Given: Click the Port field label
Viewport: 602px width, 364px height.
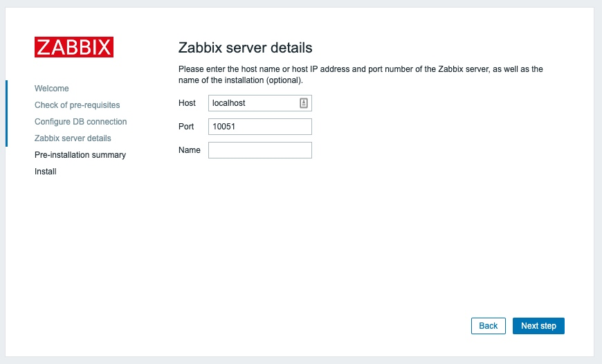Looking at the screenshot, I should 187,127.
